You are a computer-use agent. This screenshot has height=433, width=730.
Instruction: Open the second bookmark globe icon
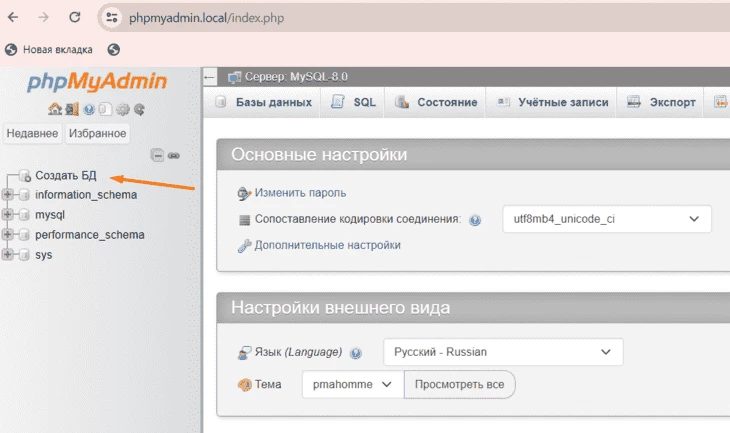coord(114,49)
